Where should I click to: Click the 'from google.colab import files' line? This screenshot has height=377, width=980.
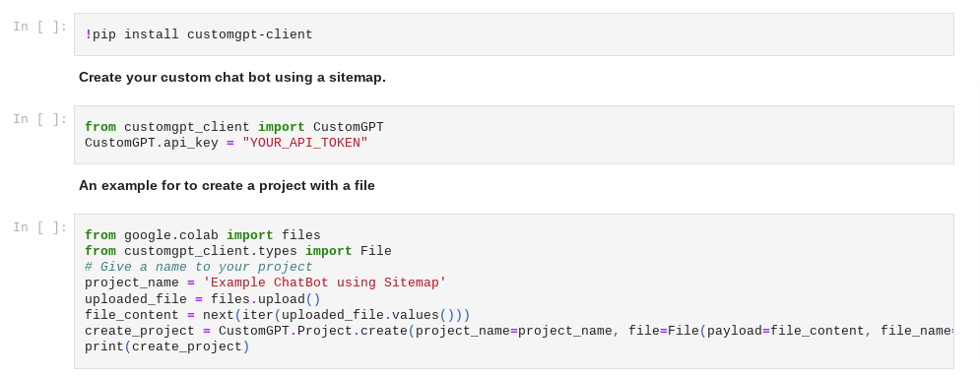pos(203,235)
